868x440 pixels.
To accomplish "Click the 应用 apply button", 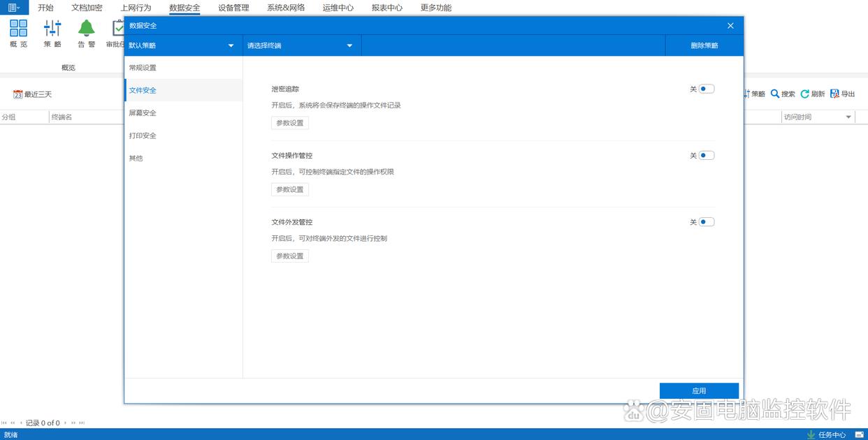I will pyautogui.click(x=699, y=390).
